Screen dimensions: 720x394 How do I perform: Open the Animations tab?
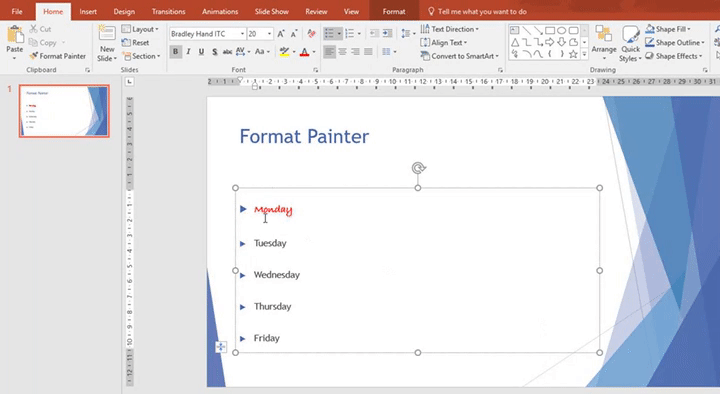pyautogui.click(x=220, y=11)
